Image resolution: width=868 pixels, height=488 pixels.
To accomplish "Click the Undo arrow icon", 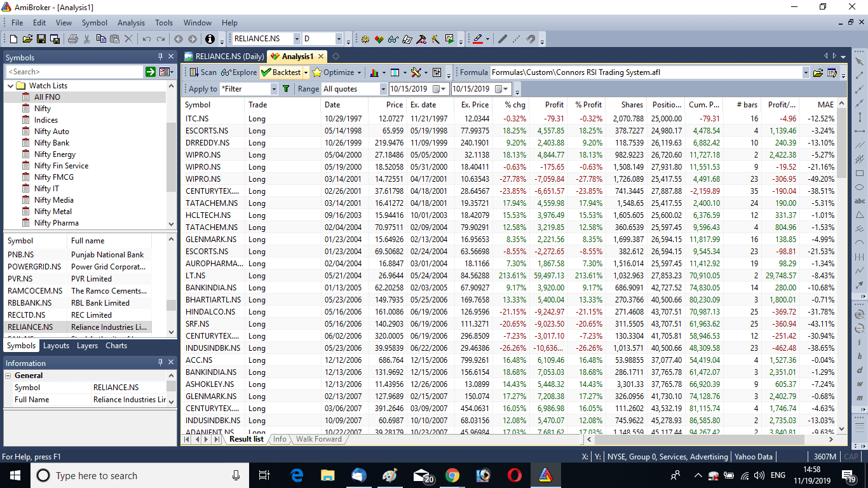I will coord(147,39).
